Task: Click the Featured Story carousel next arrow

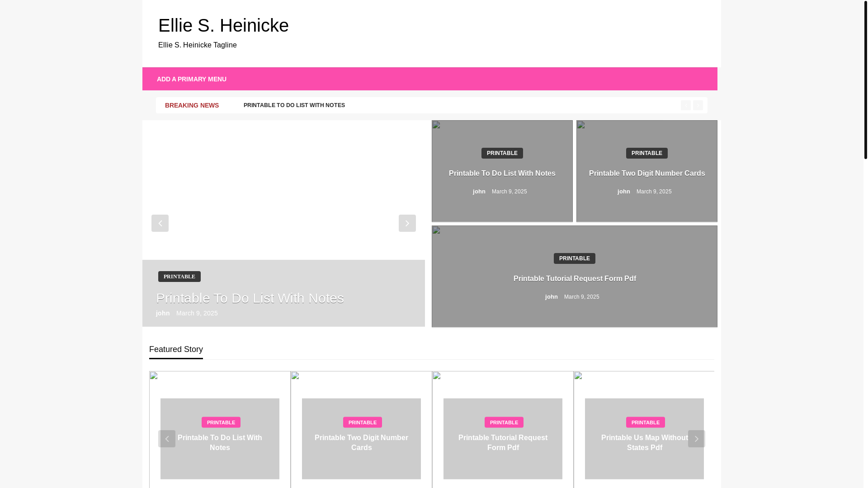Action: (697, 439)
